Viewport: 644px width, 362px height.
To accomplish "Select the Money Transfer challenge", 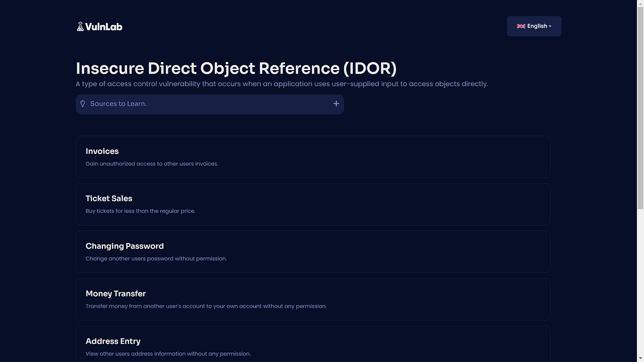I will (x=313, y=299).
